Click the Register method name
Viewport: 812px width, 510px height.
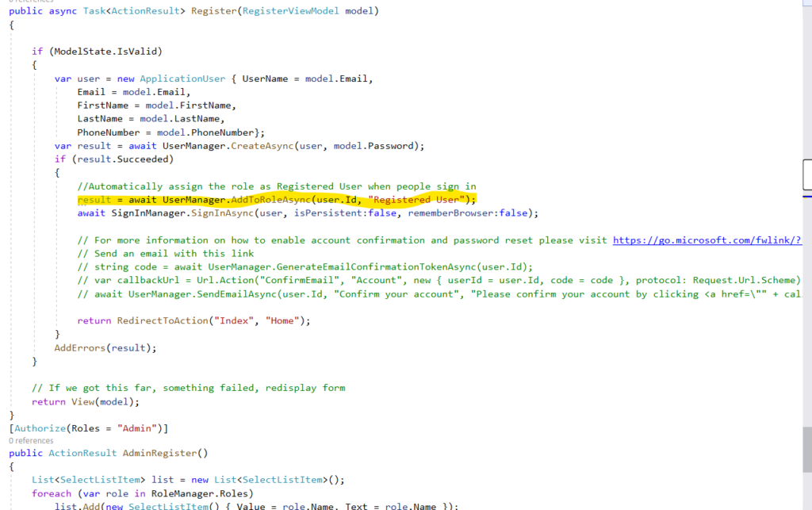[213, 11]
